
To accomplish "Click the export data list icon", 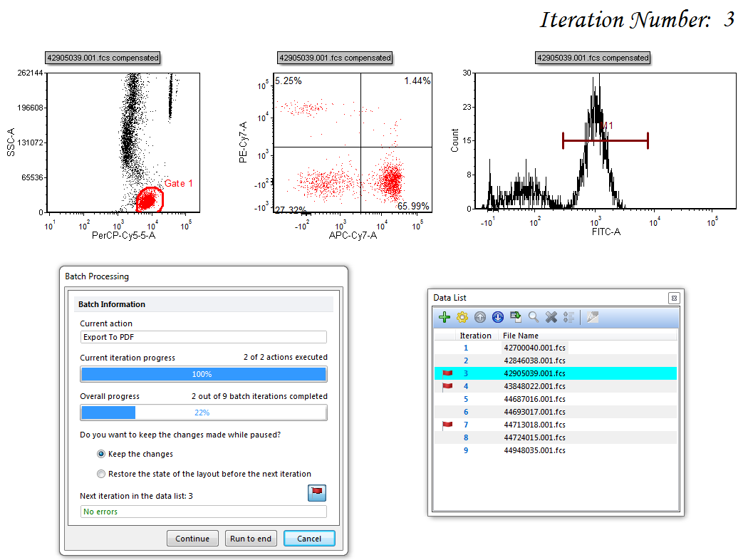I will coord(516,318).
